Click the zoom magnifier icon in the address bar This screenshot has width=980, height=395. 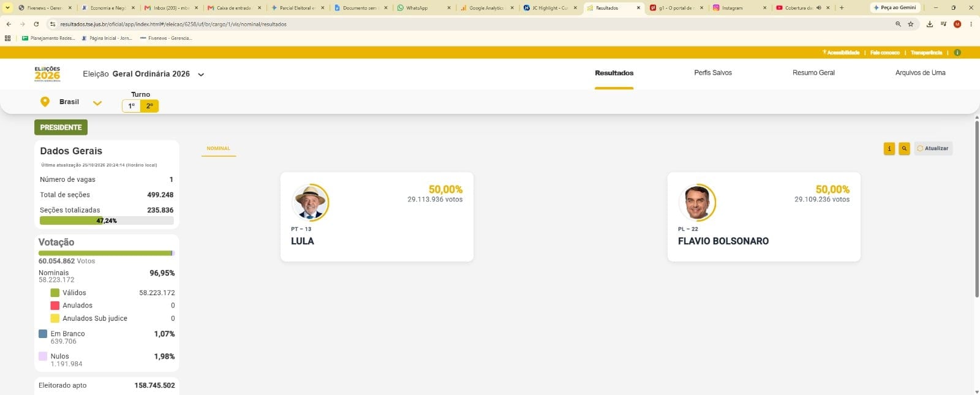pyautogui.click(x=898, y=24)
